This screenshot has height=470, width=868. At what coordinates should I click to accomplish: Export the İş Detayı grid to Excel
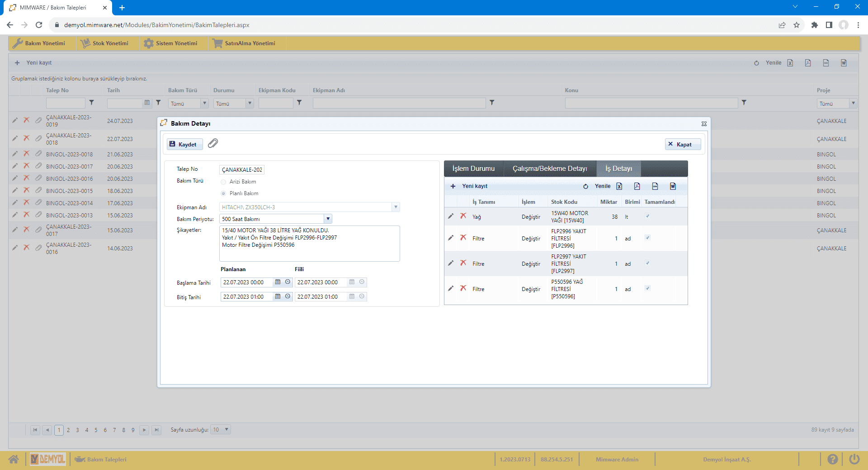619,186
